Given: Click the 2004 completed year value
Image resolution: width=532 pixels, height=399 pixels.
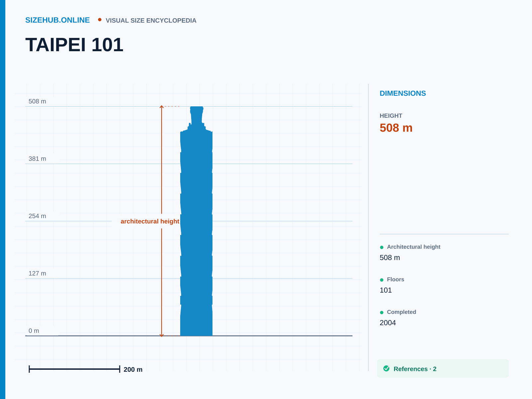Looking at the screenshot, I should pyautogui.click(x=388, y=323).
